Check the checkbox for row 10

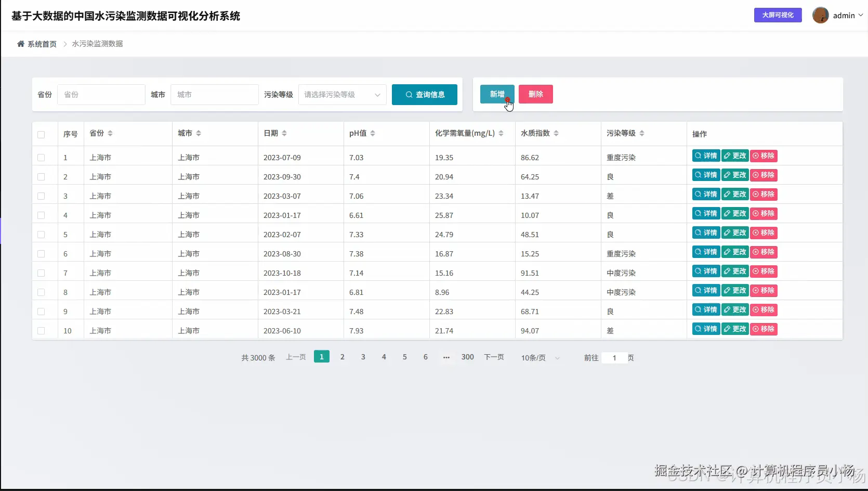(x=41, y=331)
